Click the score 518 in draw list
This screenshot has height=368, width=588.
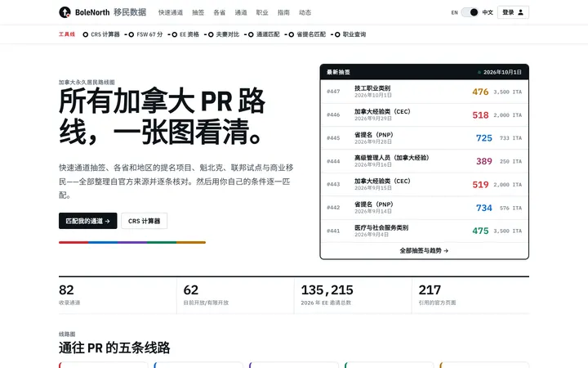point(480,115)
